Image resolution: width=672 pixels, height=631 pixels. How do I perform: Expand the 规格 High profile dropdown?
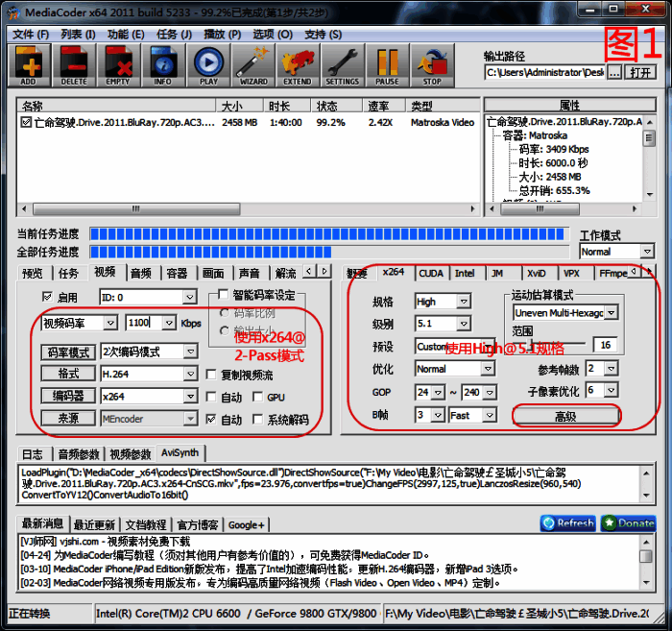coord(443,302)
